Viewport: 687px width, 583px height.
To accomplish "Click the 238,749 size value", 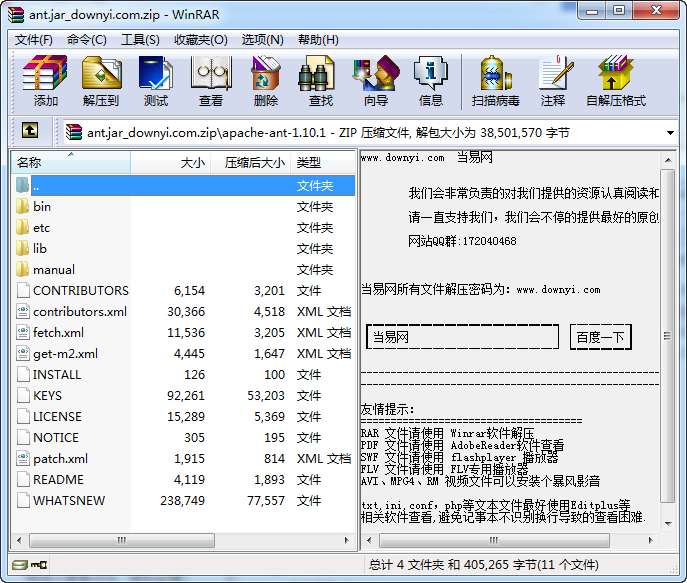I will pos(182,501).
